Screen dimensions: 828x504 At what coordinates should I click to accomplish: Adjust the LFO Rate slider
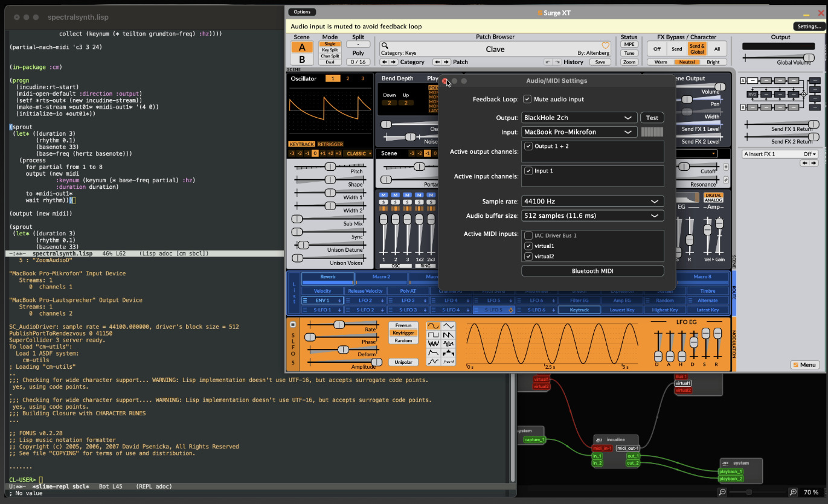[342, 325]
